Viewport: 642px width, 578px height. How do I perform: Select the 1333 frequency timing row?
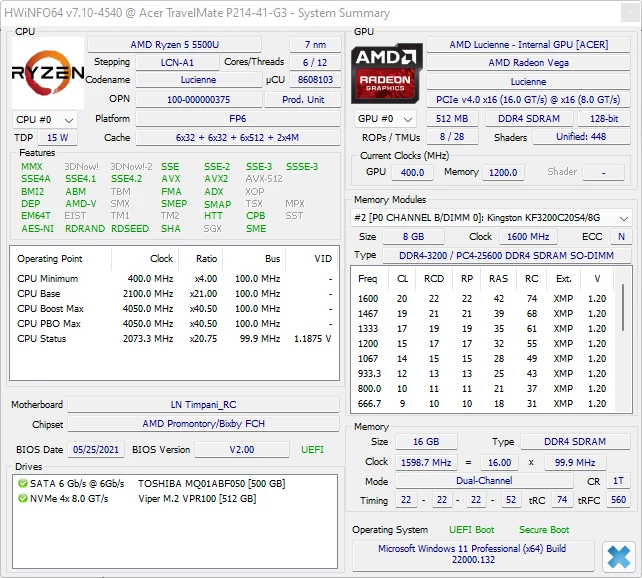pyautogui.click(x=483, y=329)
